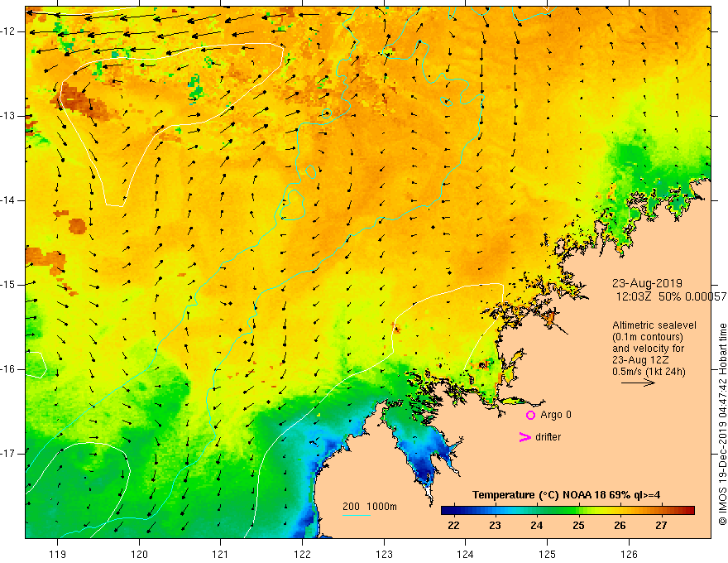This screenshot has height=563, width=728.
Task: Click the cyan 200 1000m depth line
Action: point(357,515)
